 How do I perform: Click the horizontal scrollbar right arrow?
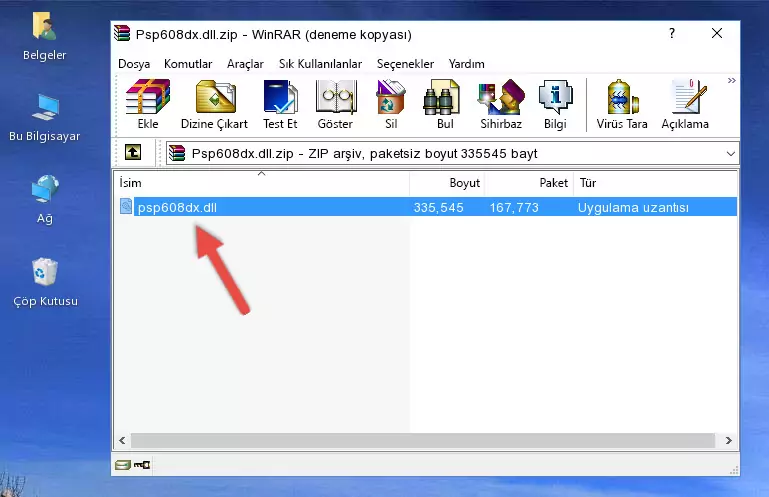click(x=728, y=440)
